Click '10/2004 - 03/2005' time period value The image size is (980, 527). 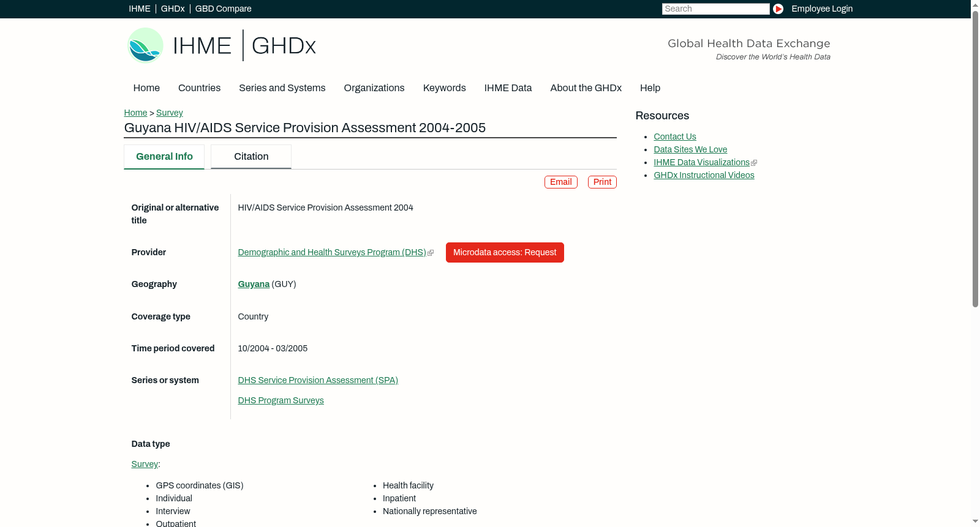pos(273,348)
